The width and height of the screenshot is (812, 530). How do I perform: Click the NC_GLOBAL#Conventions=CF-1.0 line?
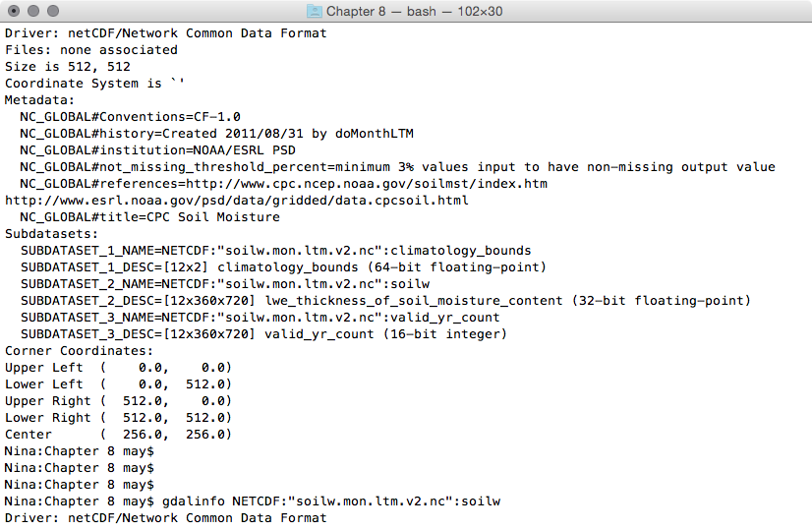130,117
